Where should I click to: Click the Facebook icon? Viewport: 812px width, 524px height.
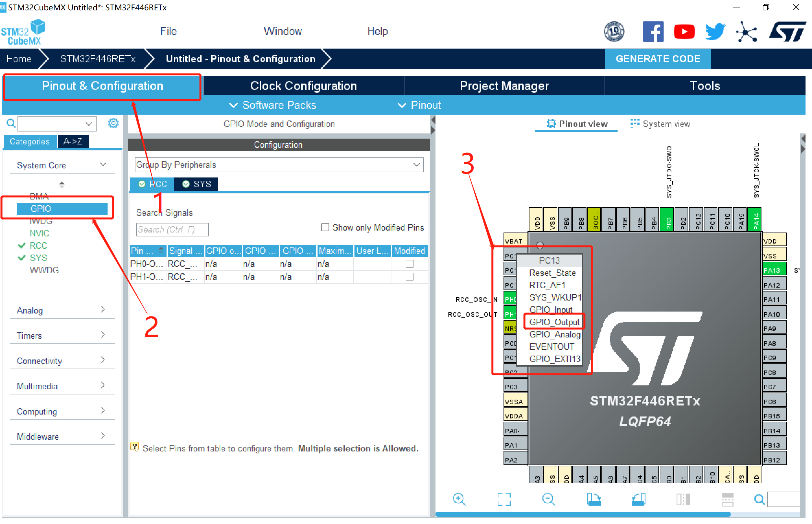pos(652,32)
